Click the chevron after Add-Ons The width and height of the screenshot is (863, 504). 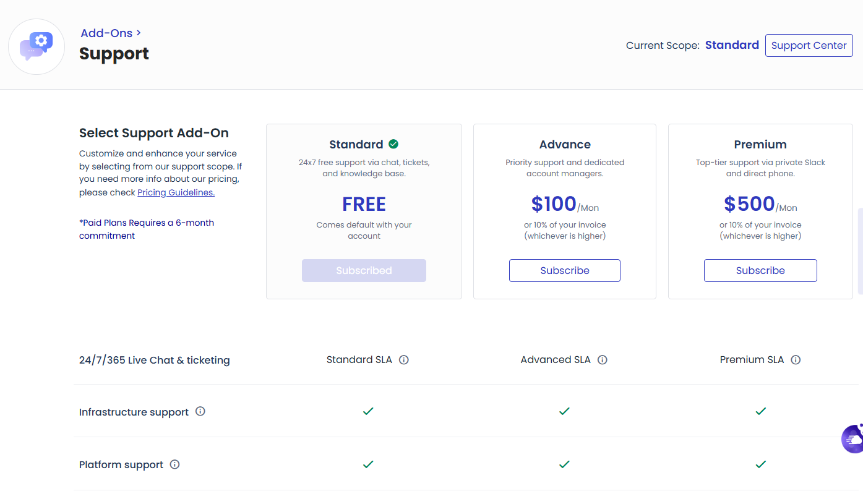[x=139, y=33]
